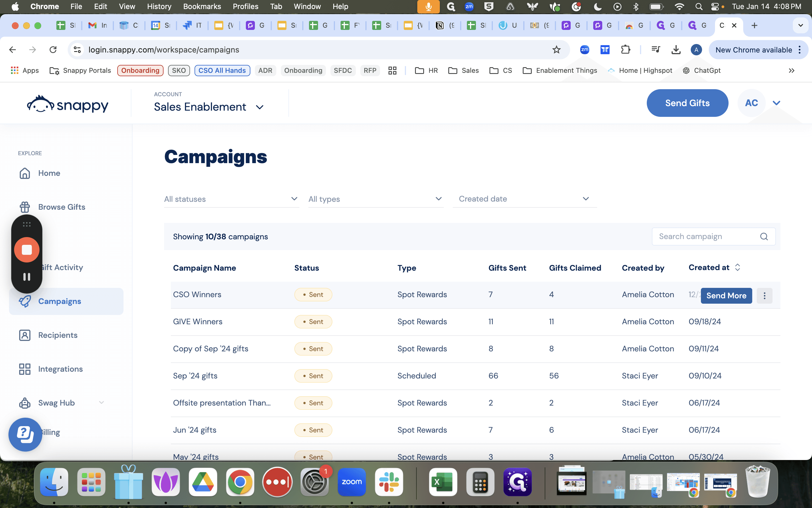812x508 pixels.
Task: Open Excel from the dock
Action: (443, 482)
